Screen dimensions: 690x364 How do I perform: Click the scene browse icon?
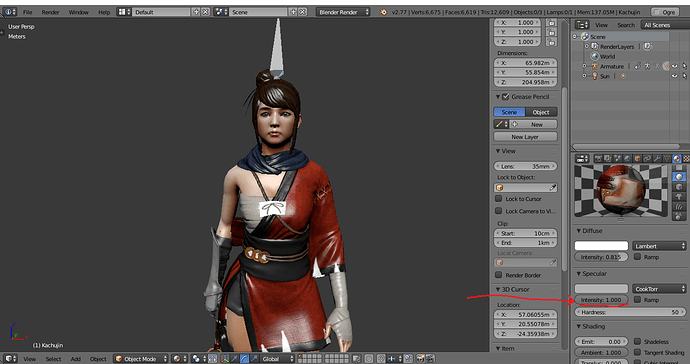[221, 12]
